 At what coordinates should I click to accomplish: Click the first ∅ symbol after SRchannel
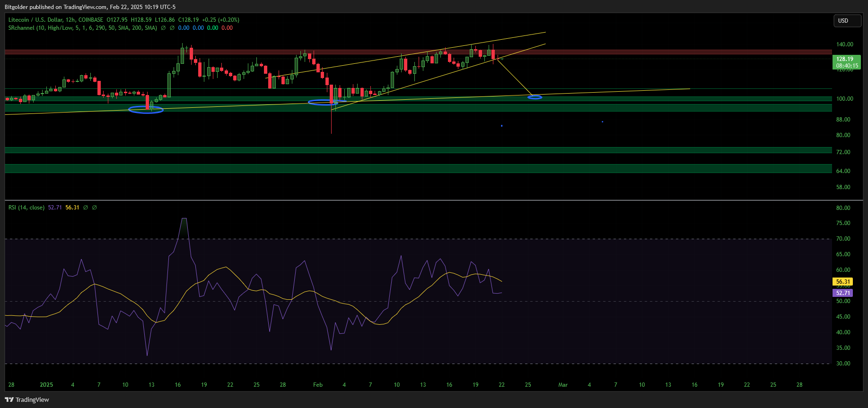pyautogui.click(x=163, y=28)
